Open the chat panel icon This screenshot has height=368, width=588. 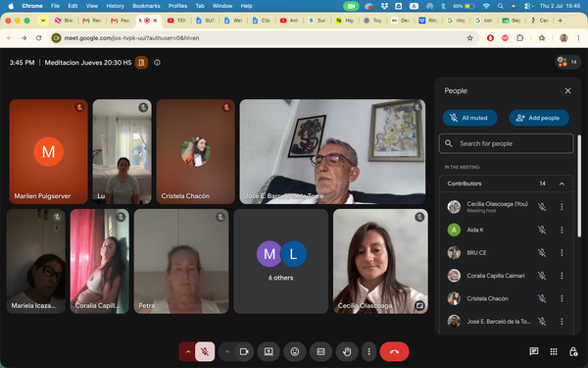coord(534,351)
